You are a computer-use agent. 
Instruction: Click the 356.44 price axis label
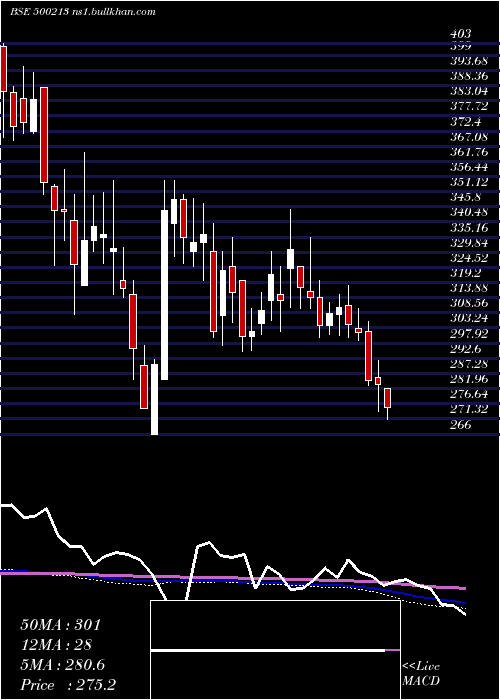point(469,167)
